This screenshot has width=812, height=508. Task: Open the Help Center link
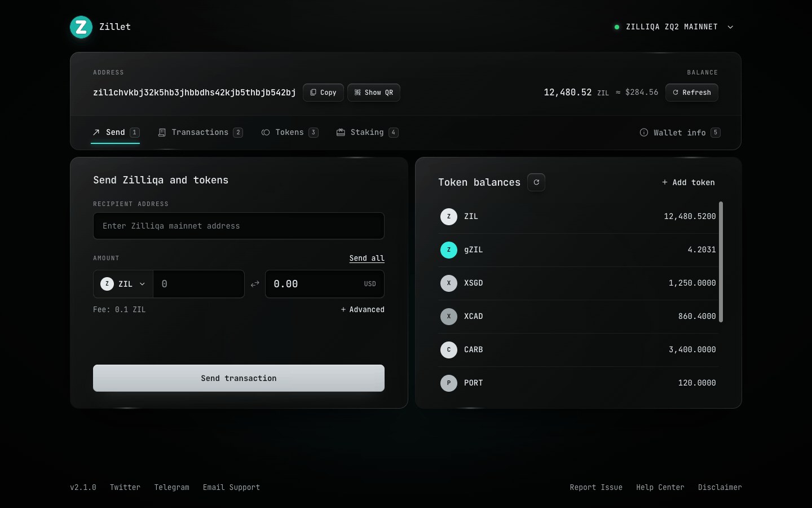click(x=660, y=487)
